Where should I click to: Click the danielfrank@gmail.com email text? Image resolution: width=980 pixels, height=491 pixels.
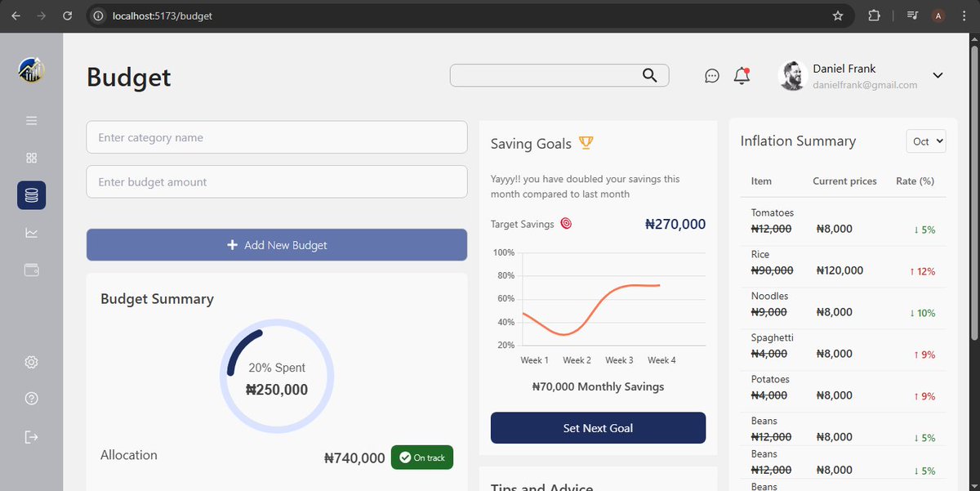tap(865, 85)
